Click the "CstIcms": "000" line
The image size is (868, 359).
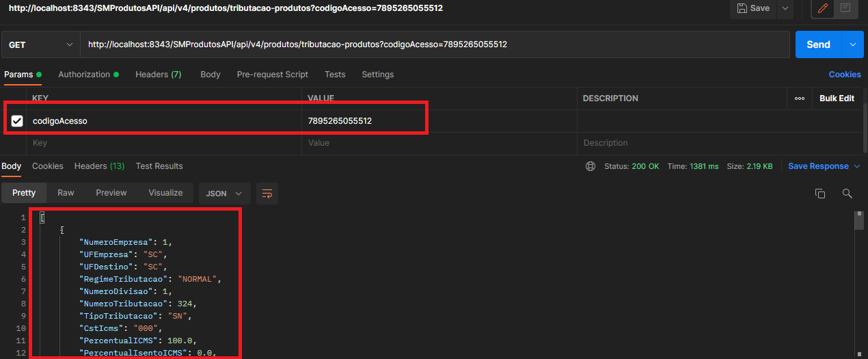120,328
